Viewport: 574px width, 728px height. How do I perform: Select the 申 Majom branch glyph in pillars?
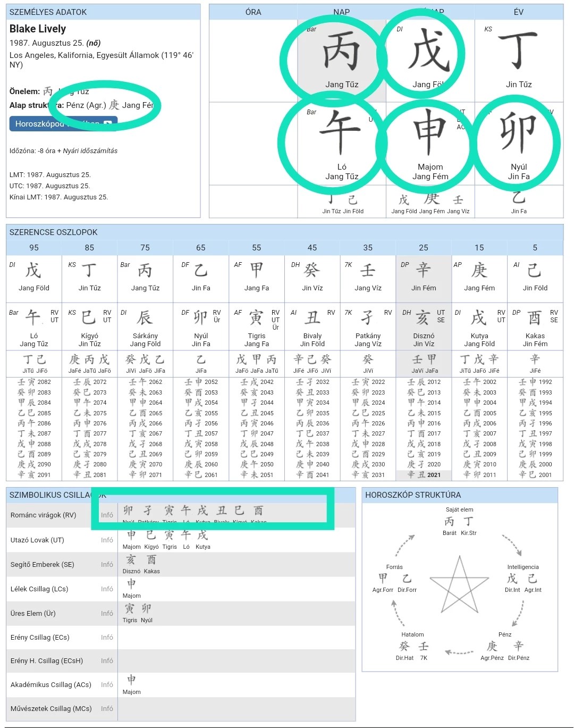coord(430,133)
